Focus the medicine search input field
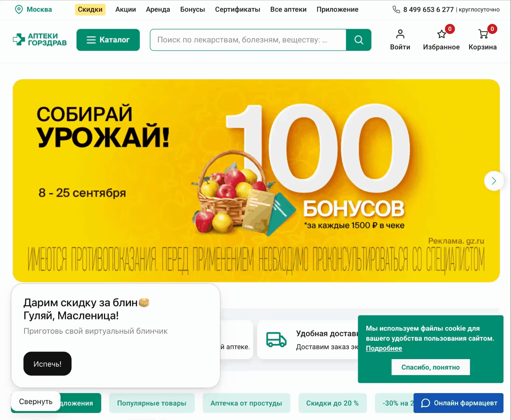Viewport: 511px width, 420px height. click(248, 40)
